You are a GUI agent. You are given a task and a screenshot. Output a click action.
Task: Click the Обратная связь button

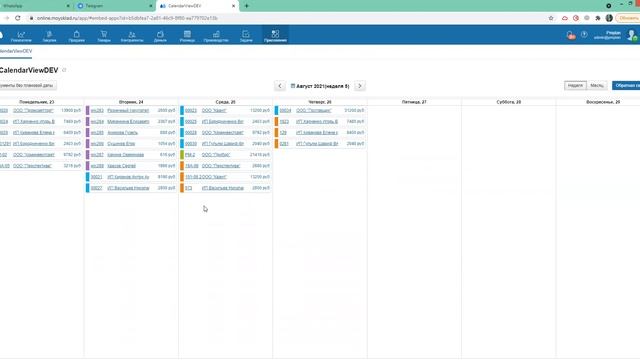(x=626, y=85)
